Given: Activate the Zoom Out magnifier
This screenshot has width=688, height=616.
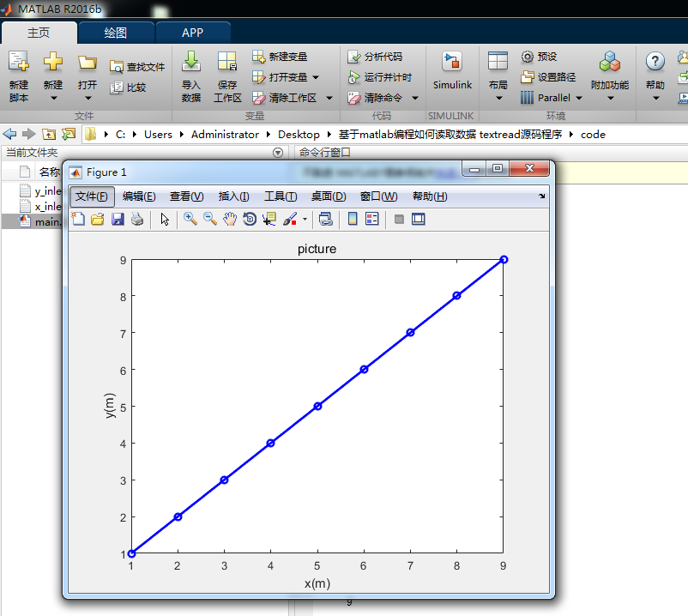Looking at the screenshot, I should [x=210, y=219].
